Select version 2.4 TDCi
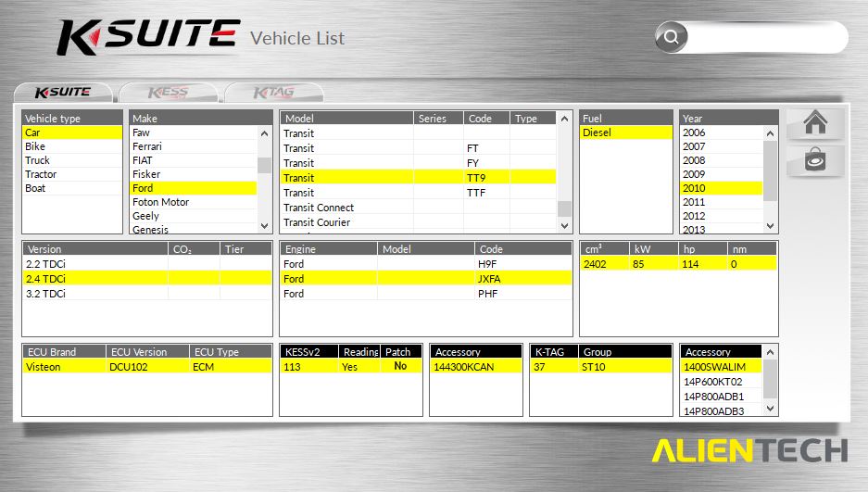 (x=147, y=278)
